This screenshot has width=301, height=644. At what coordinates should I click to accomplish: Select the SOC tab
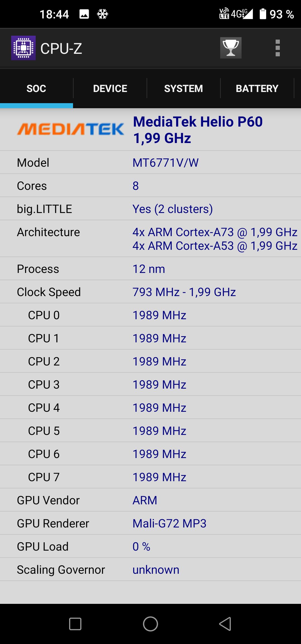[x=37, y=88]
